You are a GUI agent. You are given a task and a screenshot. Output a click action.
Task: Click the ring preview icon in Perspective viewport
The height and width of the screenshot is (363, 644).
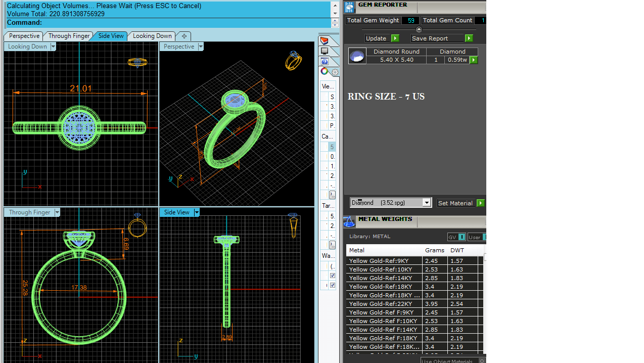click(x=293, y=60)
